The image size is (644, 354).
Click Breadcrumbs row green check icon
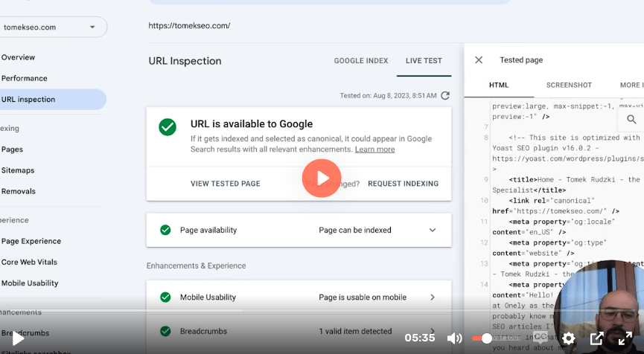coord(165,331)
